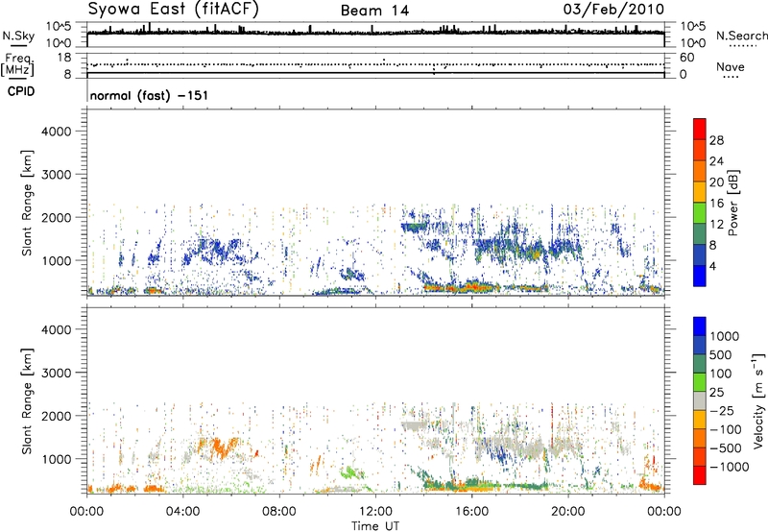Pick the gray segment of the velocity colorbar

coord(700,400)
